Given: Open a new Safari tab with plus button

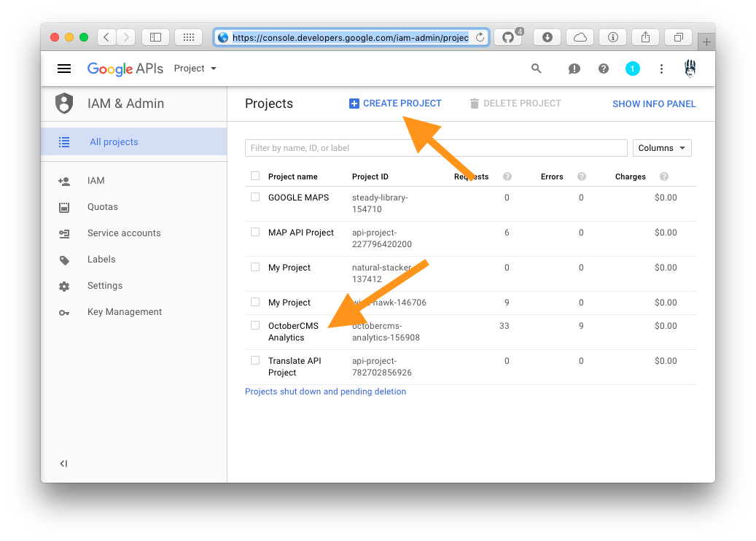Looking at the screenshot, I should click(x=706, y=42).
